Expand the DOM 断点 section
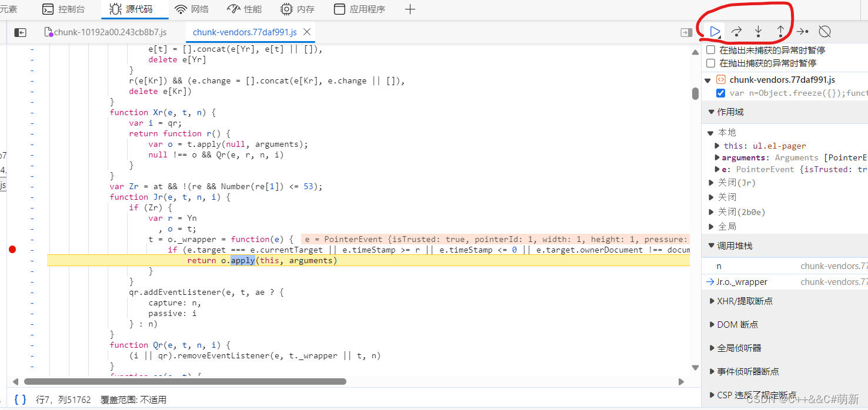Screen dimensions: 868x410 [712, 324]
